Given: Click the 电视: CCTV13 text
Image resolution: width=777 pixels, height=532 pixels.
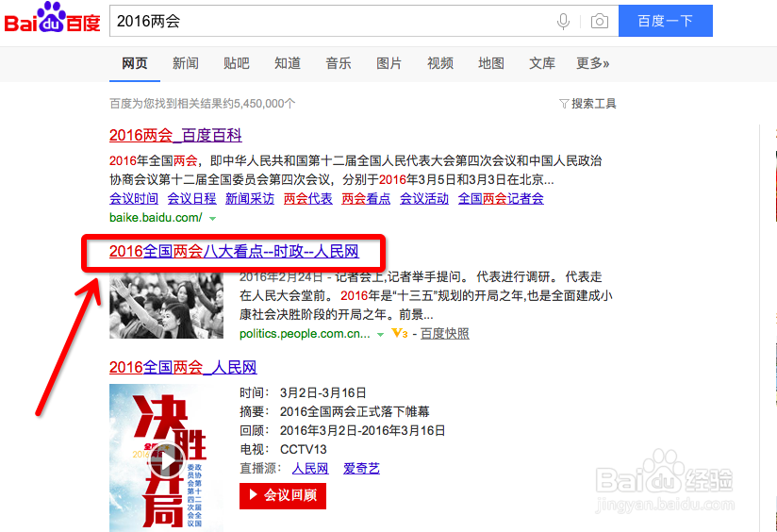Looking at the screenshot, I should point(283,450).
